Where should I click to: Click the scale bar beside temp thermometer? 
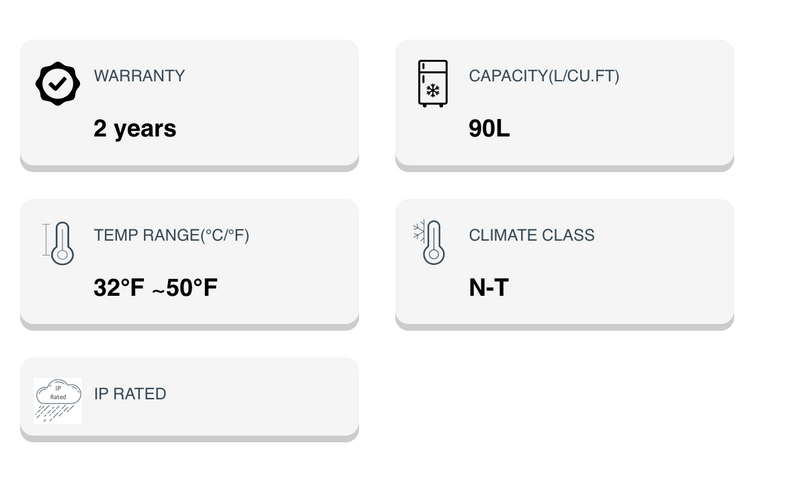[x=46, y=241]
